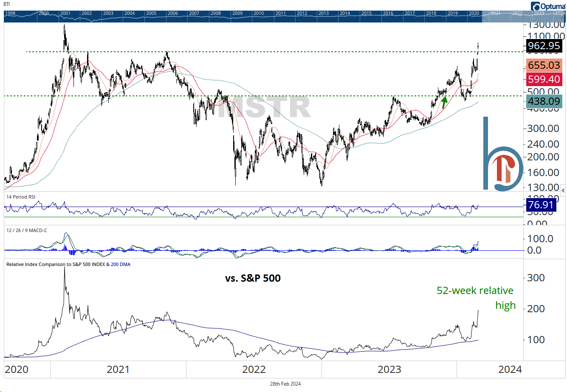Image resolution: width=567 pixels, height=392 pixels.
Task: Select the 240.00 price axis label
Action: [x=543, y=144]
